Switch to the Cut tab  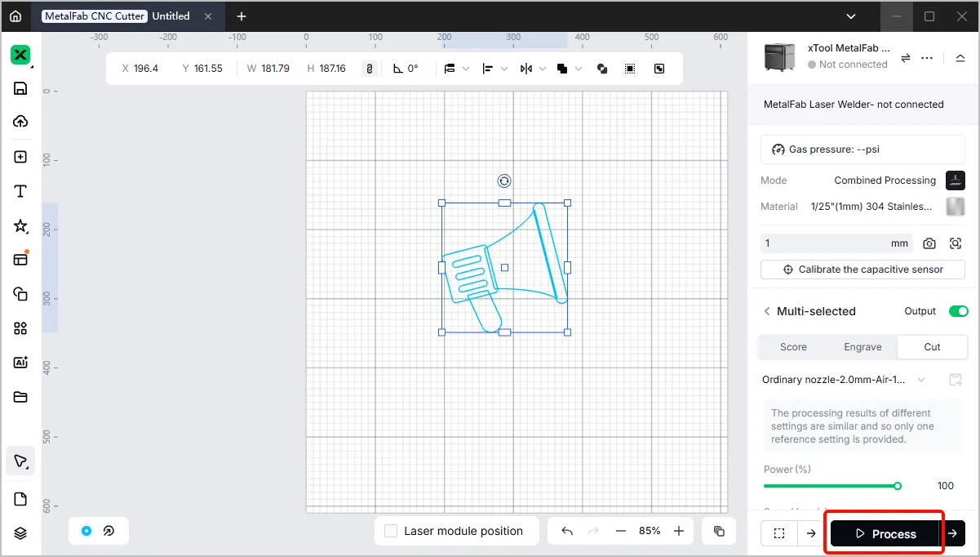click(932, 347)
